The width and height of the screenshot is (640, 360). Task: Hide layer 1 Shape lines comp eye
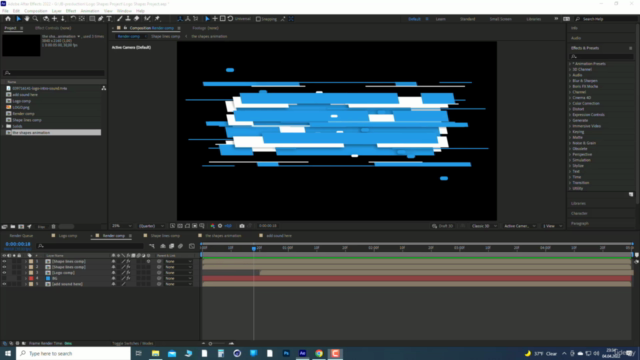tap(4, 261)
